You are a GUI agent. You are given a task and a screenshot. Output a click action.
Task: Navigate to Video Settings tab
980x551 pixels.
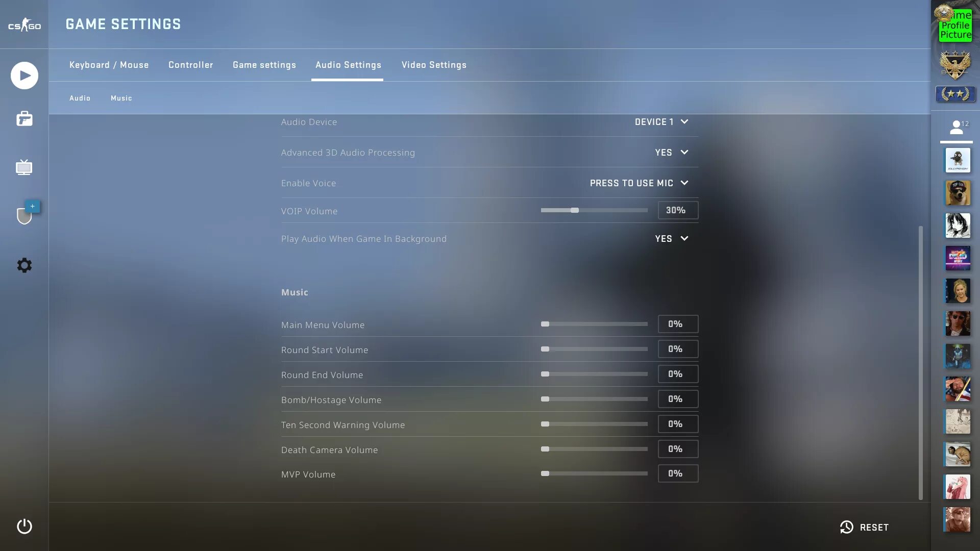point(434,65)
